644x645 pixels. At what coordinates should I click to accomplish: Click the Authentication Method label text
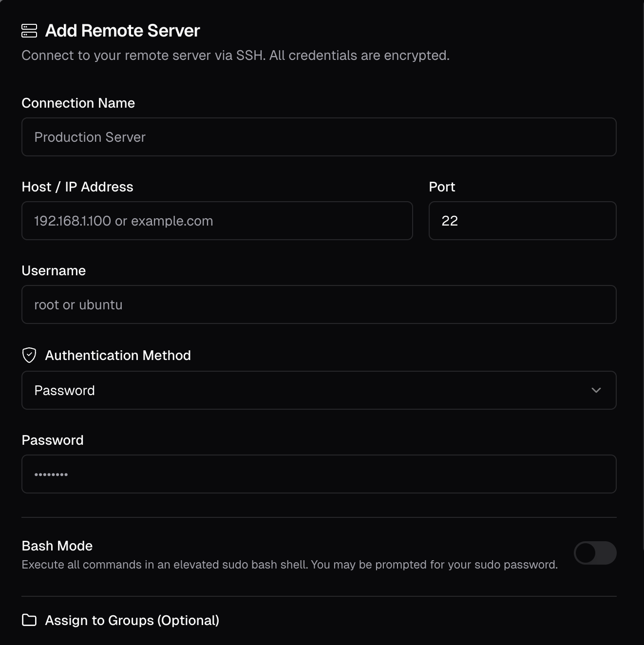point(118,356)
